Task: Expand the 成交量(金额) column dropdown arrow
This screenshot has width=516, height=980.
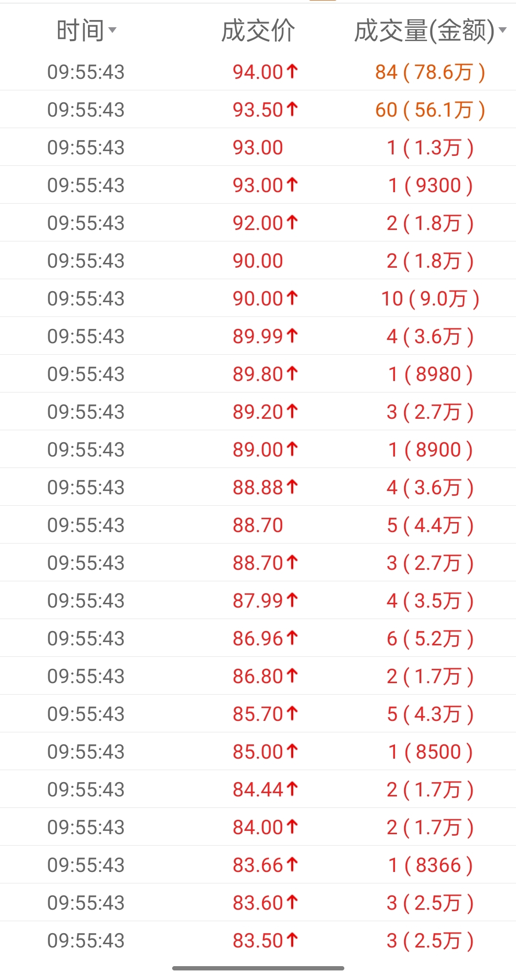Action: 502,30
